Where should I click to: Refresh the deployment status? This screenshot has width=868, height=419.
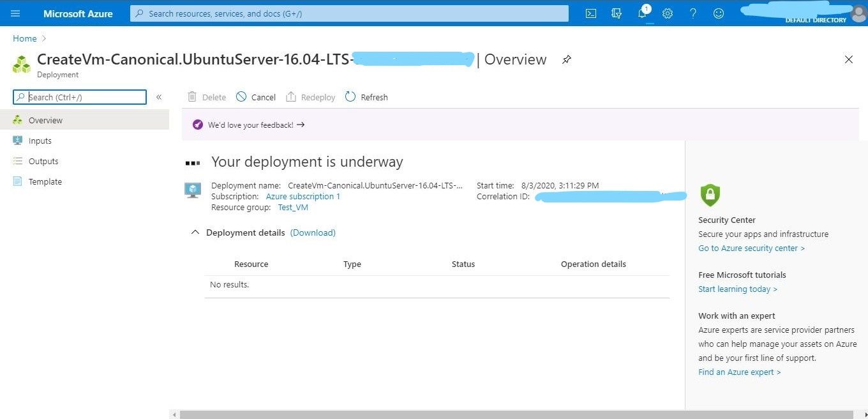(366, 96)
